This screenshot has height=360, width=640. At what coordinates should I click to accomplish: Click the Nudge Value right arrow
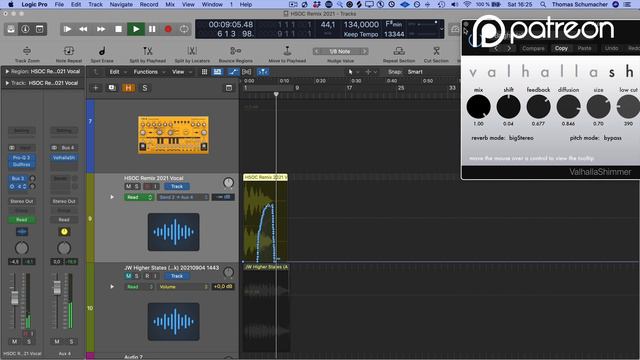[x=364, y=51]
